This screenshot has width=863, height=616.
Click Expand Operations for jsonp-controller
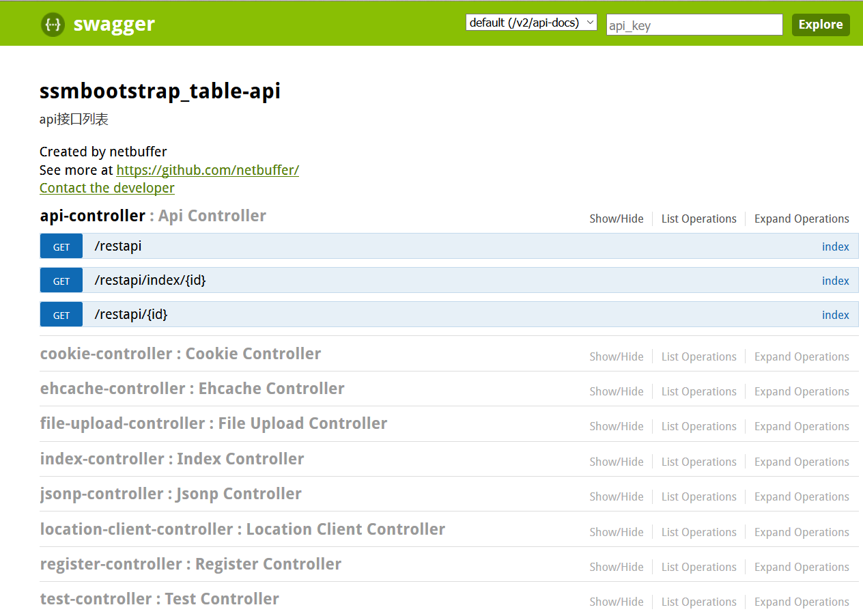click(x=802, y=497)
